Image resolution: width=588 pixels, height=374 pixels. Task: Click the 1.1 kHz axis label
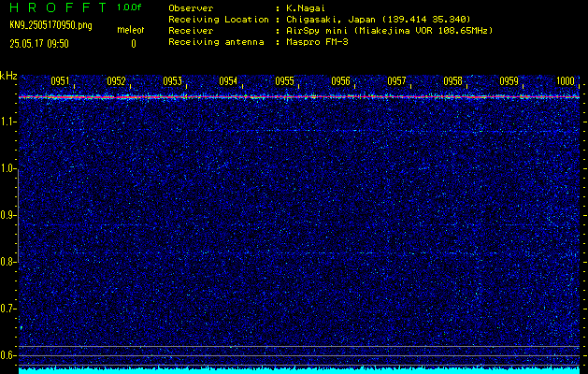(7, 122)
